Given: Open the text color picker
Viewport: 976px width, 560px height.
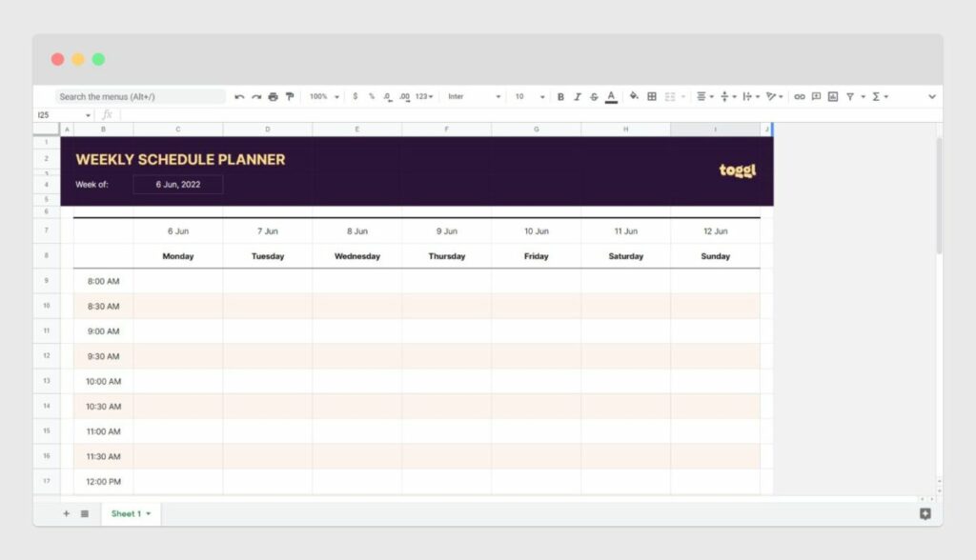Looking at the screenshot, I should (610, 96).
